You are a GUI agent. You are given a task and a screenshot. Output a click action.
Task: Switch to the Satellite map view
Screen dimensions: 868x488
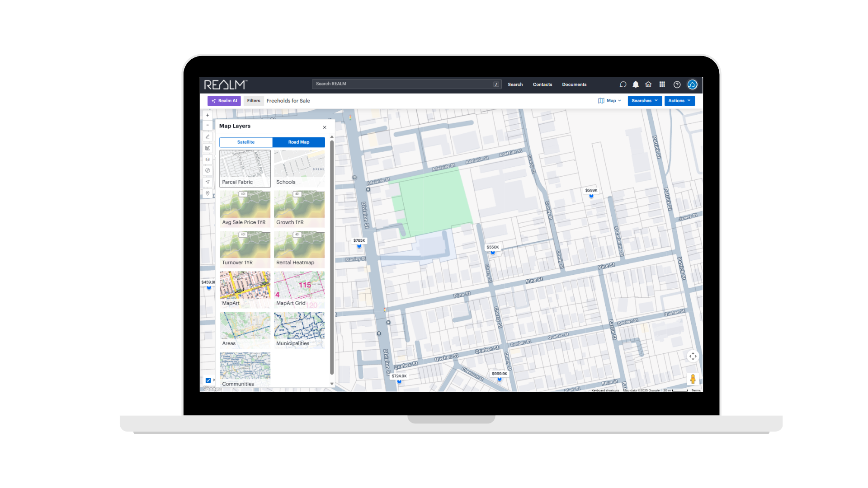click(245, 142)
